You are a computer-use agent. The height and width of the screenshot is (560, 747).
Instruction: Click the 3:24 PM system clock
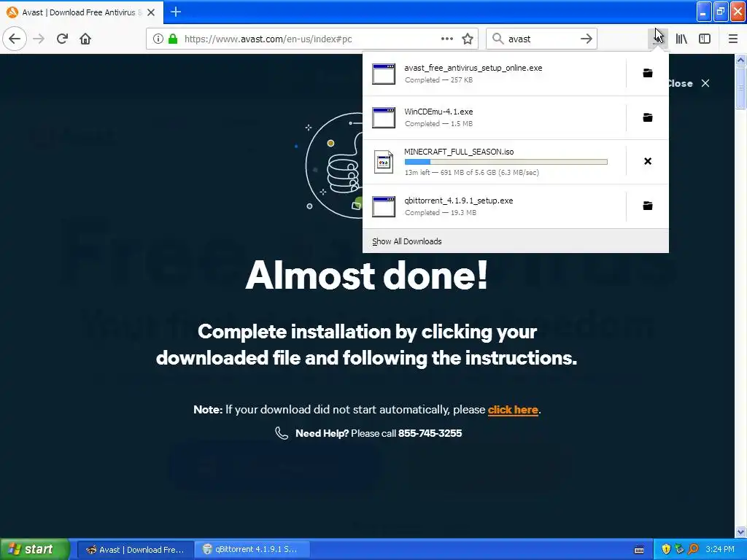pyautogui.click(x=720, y=550)
